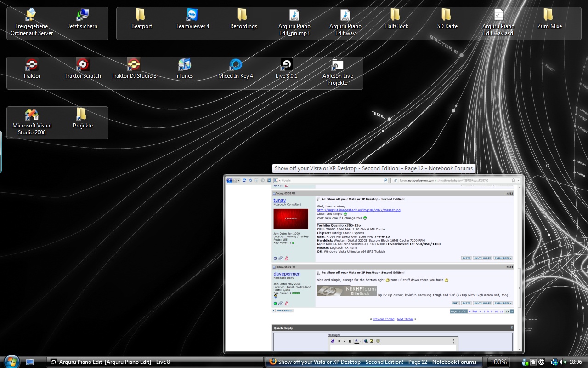Open the SD Karte folder
Image resolution: width=588 pixels, height=368 pixels.
pos(447,19)
